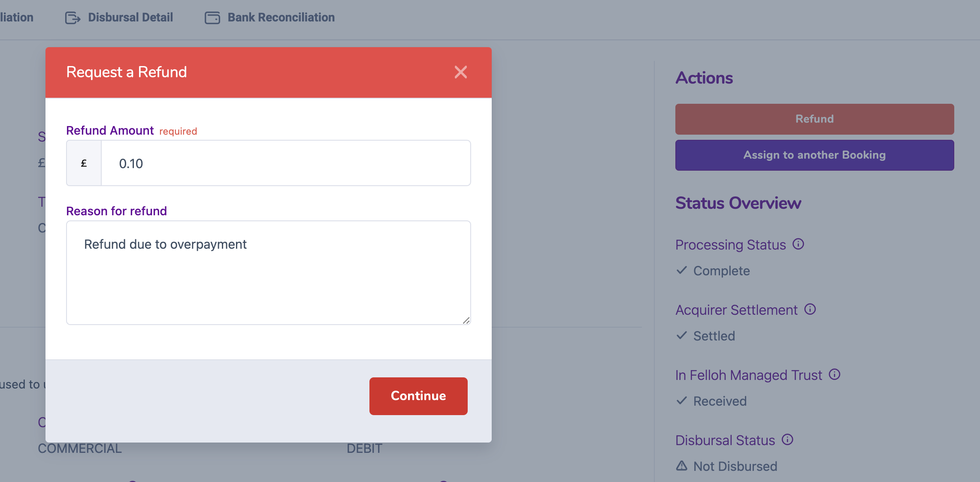
Task: Click the Acquirer Settlement info icon
Action: [810, 309]
